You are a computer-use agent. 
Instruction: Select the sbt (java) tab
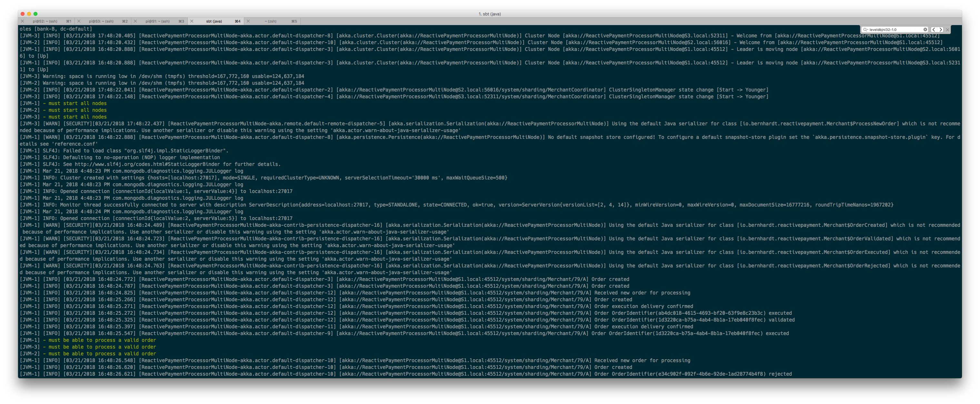pyautogui.click(x=214, y=21)
